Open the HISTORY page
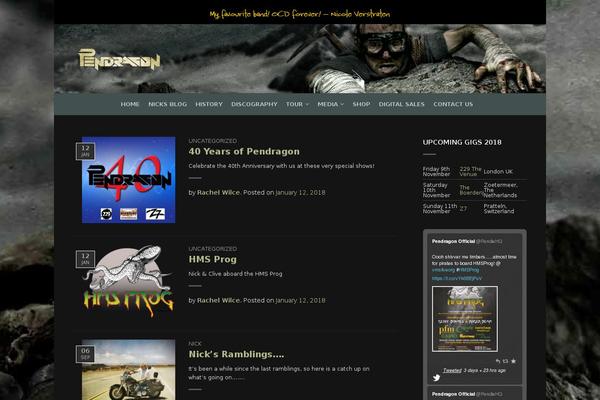Image resolution: width=600 pixels, height=400 pixels. 209,104
